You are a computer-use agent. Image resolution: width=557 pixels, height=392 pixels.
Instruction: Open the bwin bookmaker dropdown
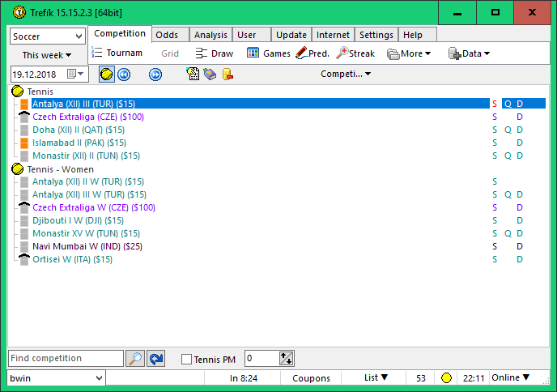point(57,378)
